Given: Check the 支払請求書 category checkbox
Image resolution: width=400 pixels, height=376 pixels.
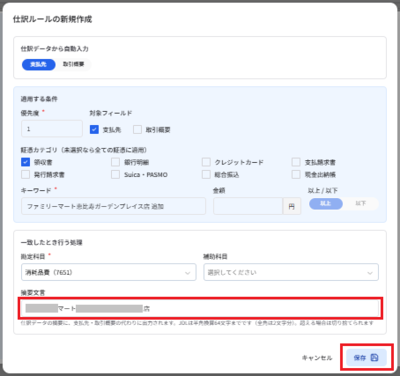Looking at the screenshot, I should pos(296,162).
